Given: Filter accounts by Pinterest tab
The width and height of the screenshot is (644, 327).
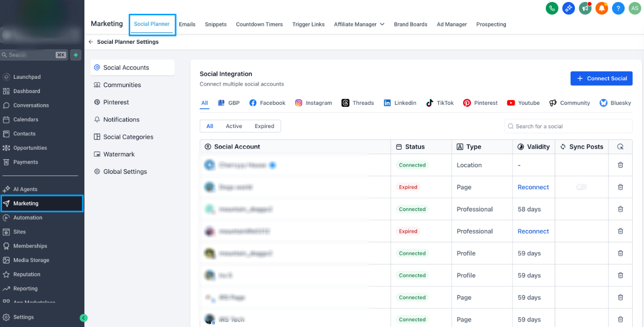Looking at the screenshot, I should coord(480,103).
